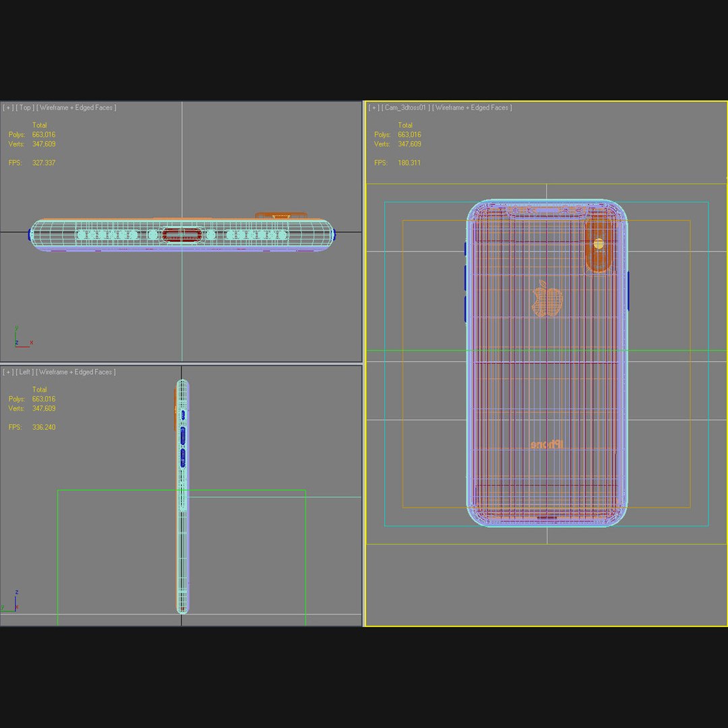The image size is (728, 728).
Task: Select the orange camera bump in the Top viewport
Action: [281, 216]
